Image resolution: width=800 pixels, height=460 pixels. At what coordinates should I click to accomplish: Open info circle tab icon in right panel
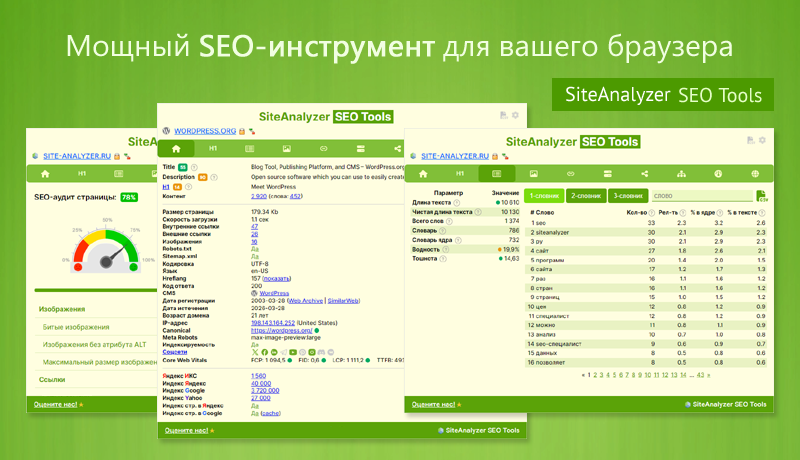718,174
